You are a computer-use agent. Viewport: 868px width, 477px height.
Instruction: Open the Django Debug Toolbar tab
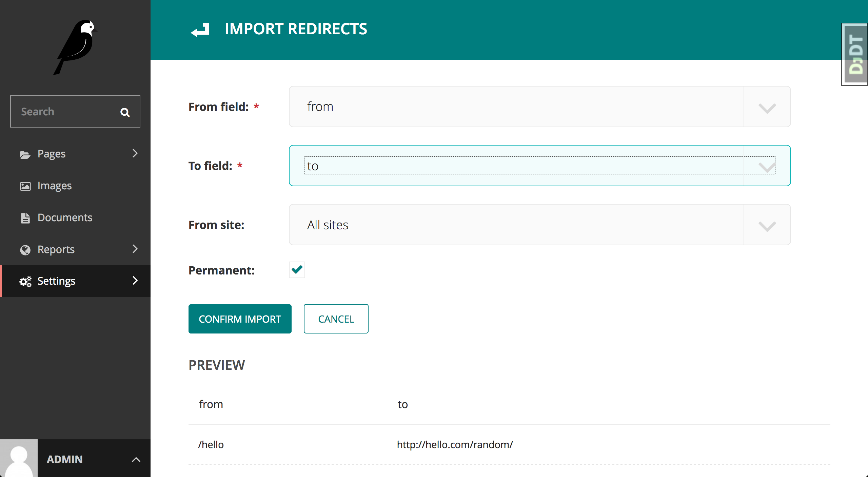click(855, 54)
